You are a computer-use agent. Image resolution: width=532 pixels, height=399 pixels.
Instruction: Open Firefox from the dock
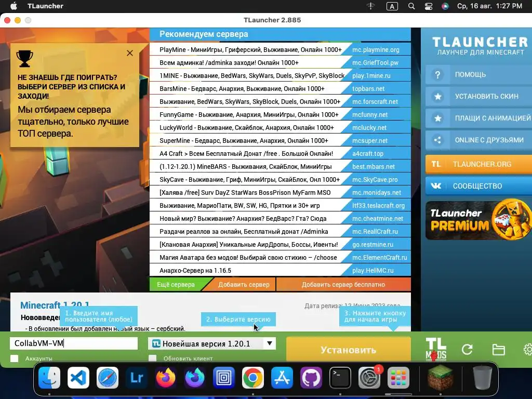click(x=166, y=378)
